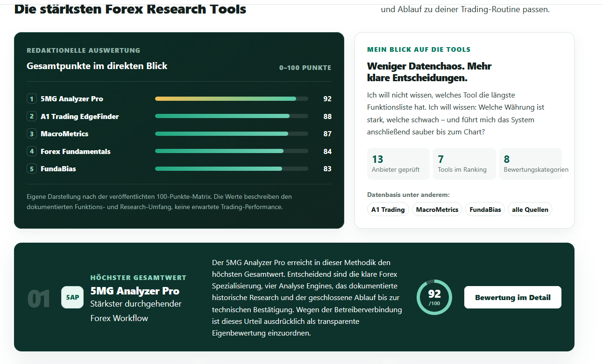Open the alle Quellen chip

tap(530, 210)
